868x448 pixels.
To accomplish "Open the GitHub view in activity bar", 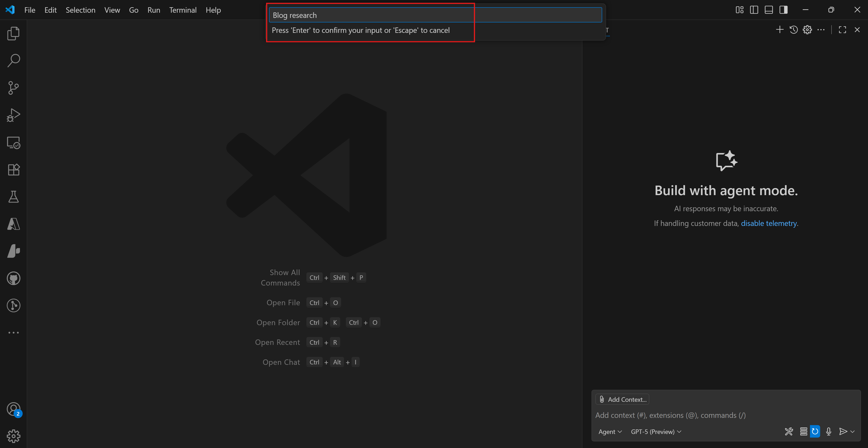I will pyautogui.click(x=13, y=278).
